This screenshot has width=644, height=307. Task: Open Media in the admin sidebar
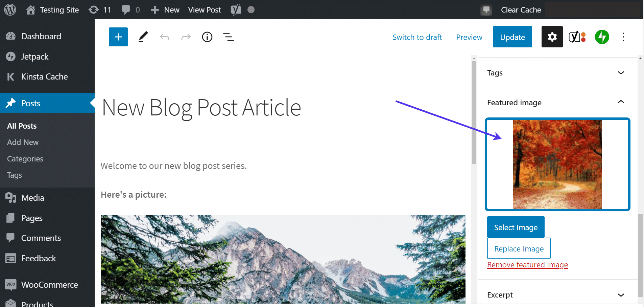32,198
